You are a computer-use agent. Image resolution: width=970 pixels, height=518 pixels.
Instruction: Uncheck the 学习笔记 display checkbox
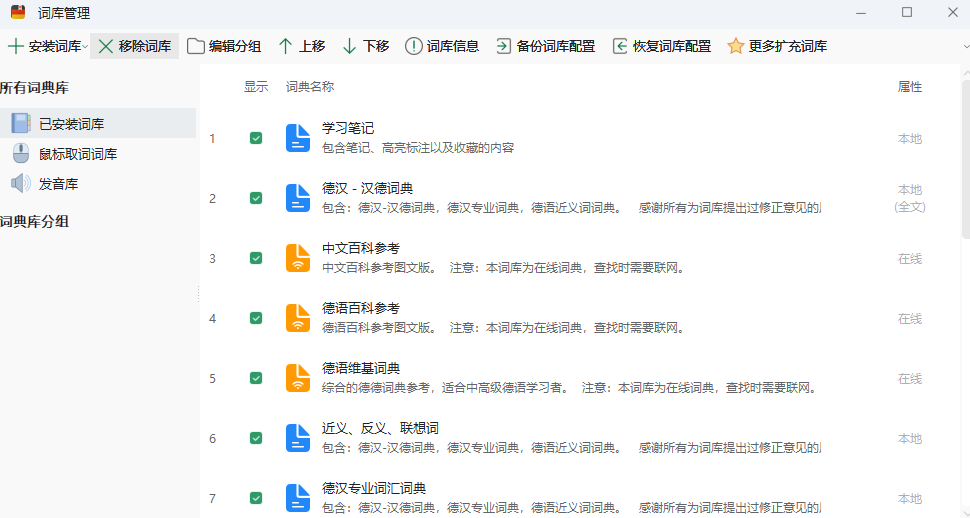tap(256, 138)
